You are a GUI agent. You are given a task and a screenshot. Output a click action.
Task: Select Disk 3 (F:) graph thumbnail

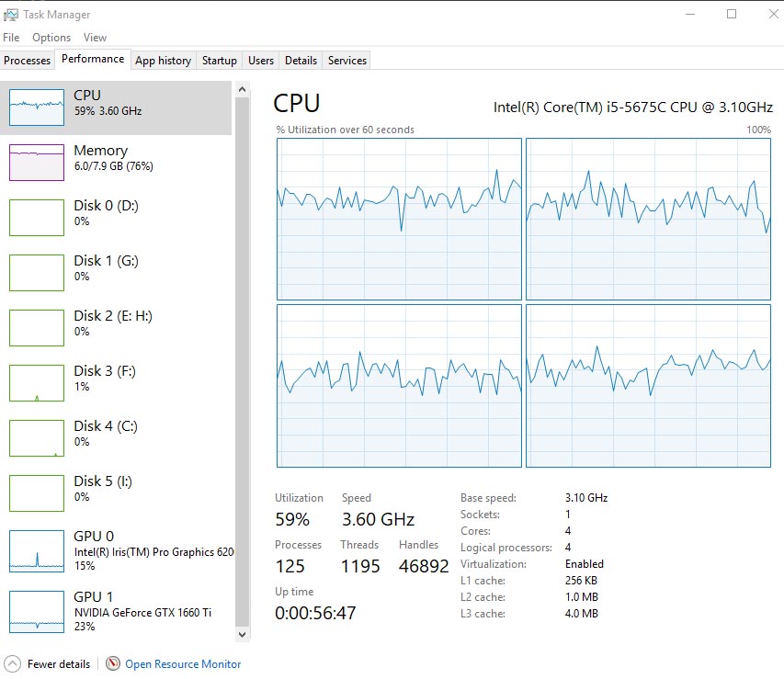(x=37, y=383)
